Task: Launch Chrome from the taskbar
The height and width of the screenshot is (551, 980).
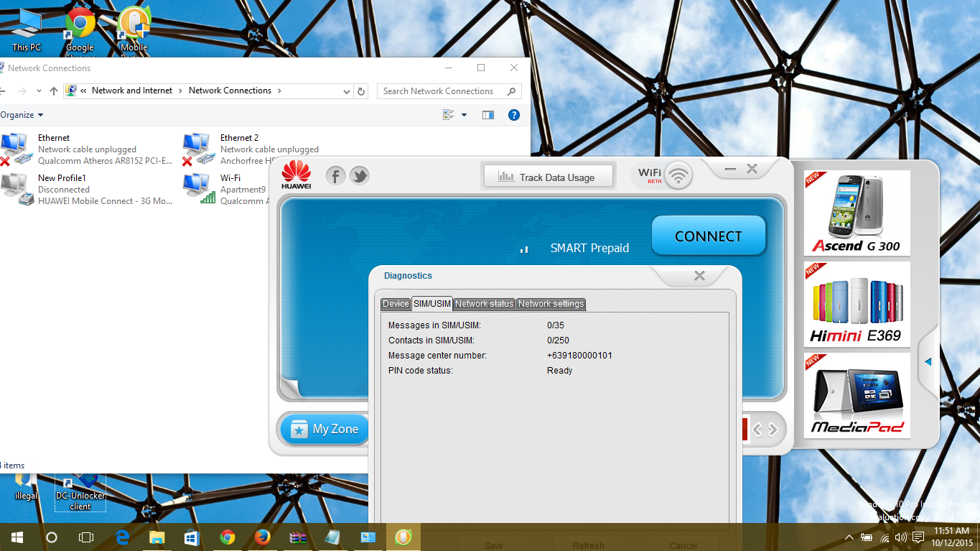Action: tap(228, 537)
